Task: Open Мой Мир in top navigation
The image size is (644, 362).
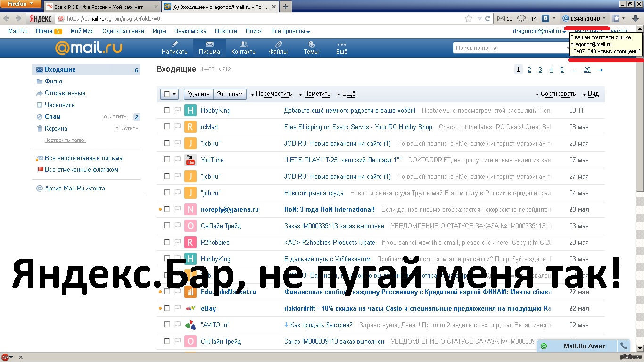Action: [82, 31]
